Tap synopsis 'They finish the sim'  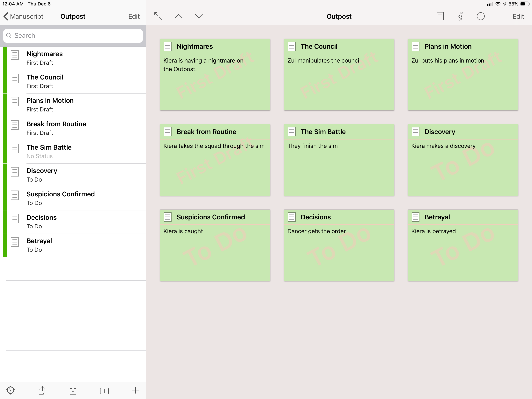tap(312, 146)
